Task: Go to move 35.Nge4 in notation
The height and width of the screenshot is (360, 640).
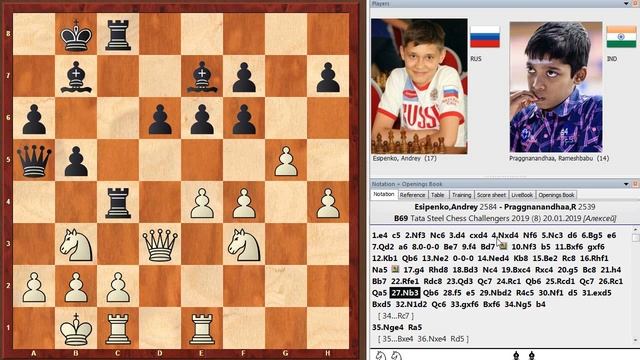Action: 388,327
